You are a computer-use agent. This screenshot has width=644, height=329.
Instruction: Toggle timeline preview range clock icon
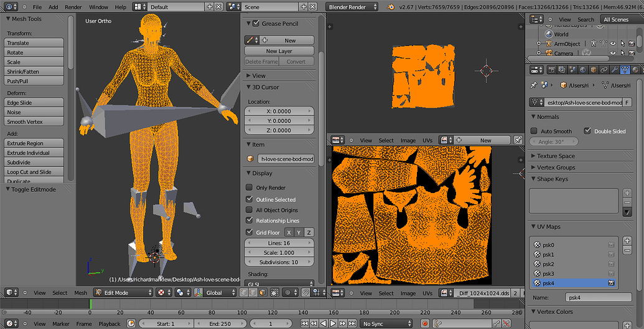point(131,323)
